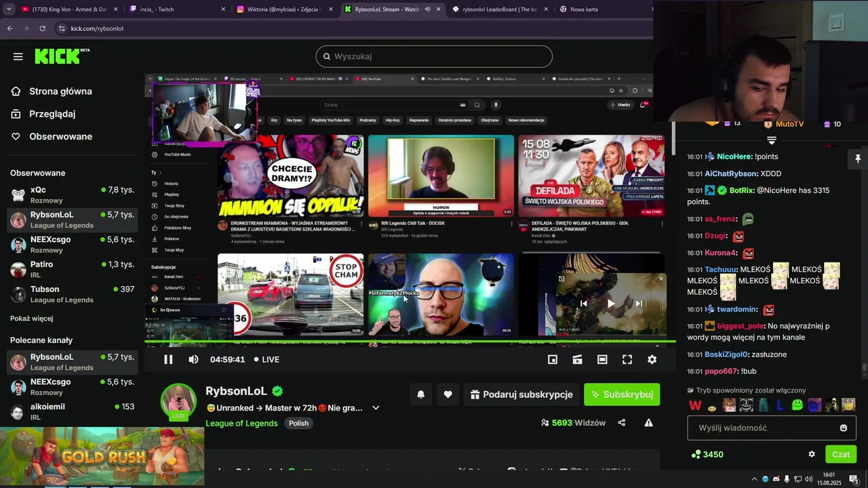The height and width of the screenshot is (488, 868).
Task: Reload the page
Action: point(42,28)
